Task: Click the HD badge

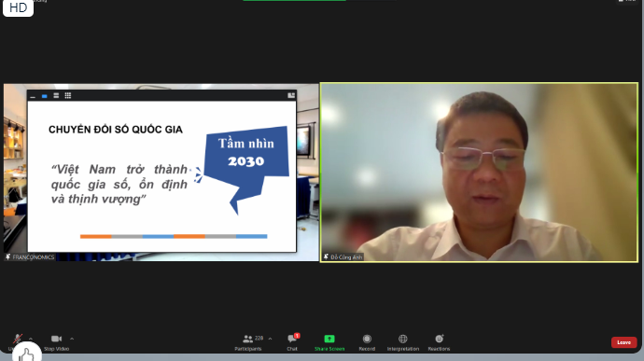Action: 18,7
